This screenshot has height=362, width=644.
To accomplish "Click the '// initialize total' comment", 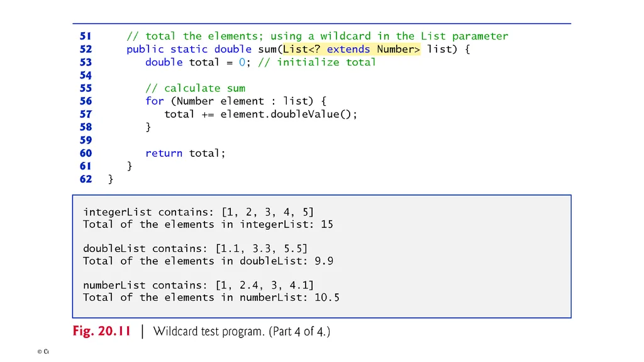I will click(317, 62).
